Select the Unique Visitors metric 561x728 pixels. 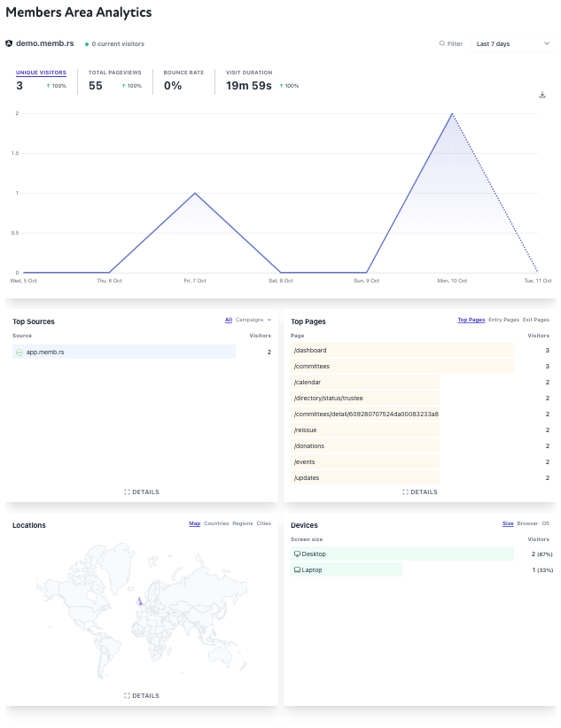41,73
